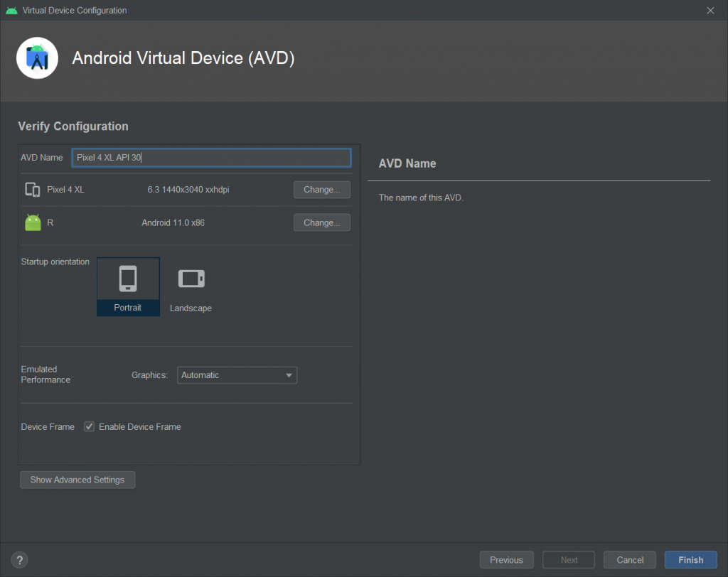Click 'The name of this AVD.' description

[x=421, y=198]
